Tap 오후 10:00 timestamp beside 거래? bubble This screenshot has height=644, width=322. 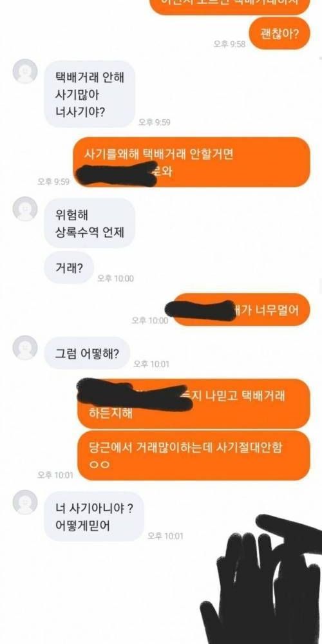tap(115, 278)
